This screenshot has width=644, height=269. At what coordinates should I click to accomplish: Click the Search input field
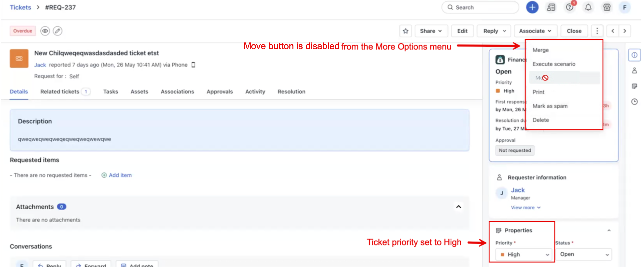[x=480, y=7]
